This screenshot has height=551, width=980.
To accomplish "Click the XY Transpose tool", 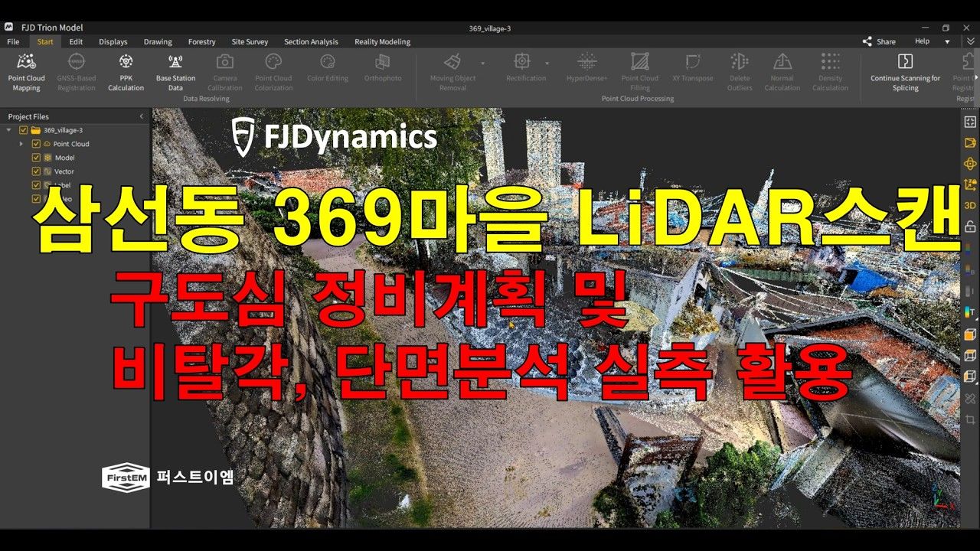I will pos(693,67).
